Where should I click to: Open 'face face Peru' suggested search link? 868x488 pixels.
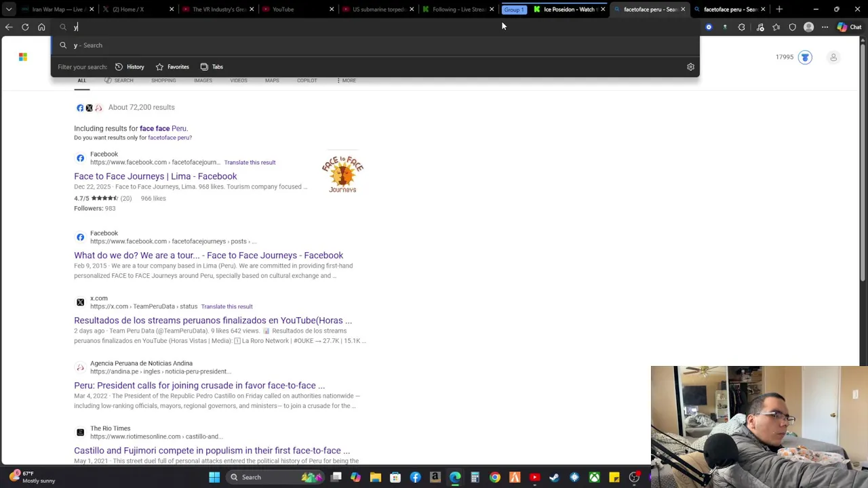pyautogui.click(x=163, y=128)
